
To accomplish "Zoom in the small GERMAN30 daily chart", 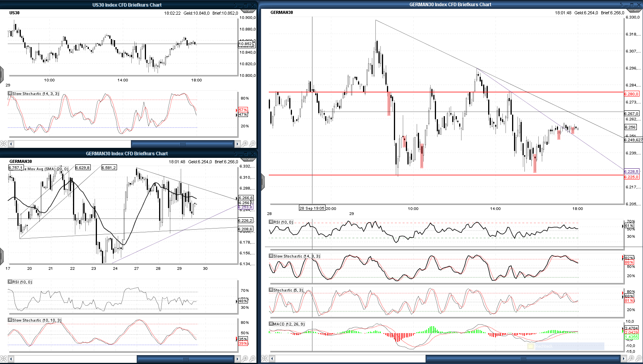I will (x=253, y=359).
